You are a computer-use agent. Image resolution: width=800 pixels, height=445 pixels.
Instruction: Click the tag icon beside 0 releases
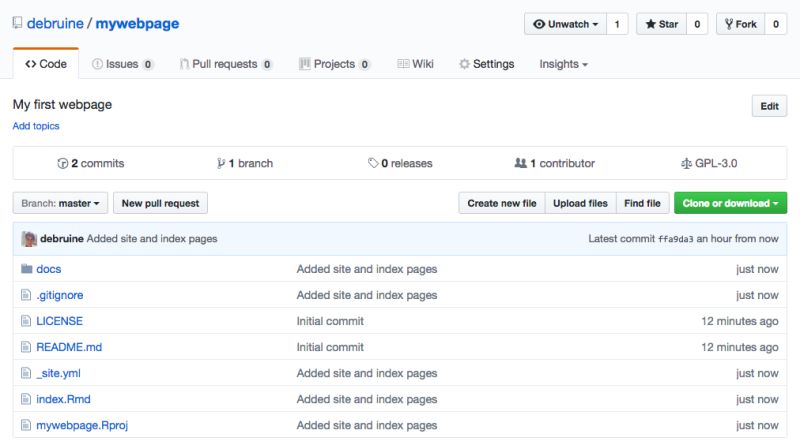coord(373,163)
